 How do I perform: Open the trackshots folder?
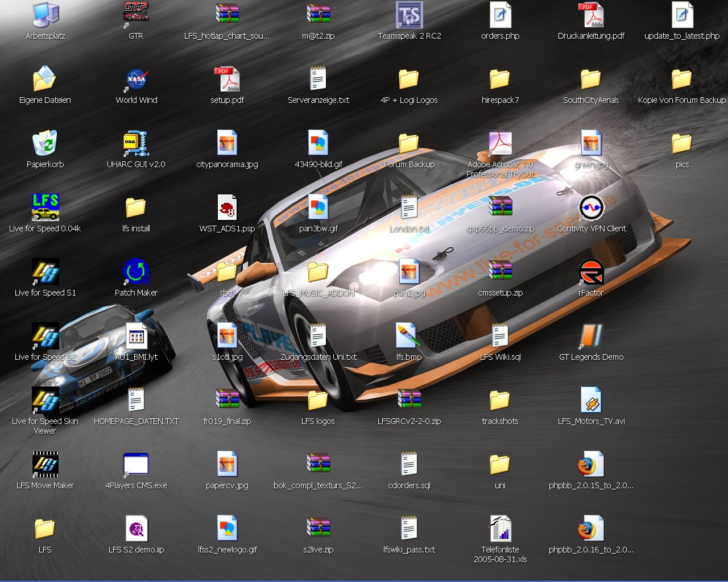tap(500, 401)
